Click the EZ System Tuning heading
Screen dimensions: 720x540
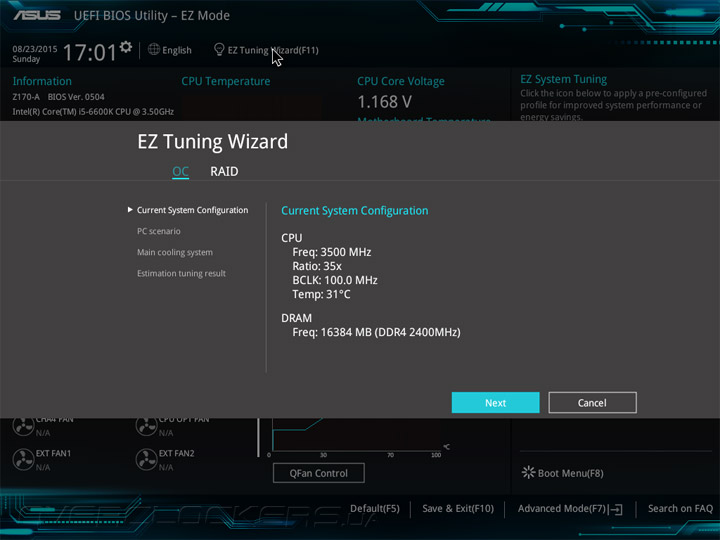coord(563,79)
